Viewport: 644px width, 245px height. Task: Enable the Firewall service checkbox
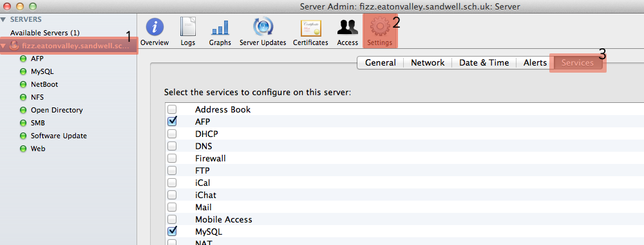point(172,158)
